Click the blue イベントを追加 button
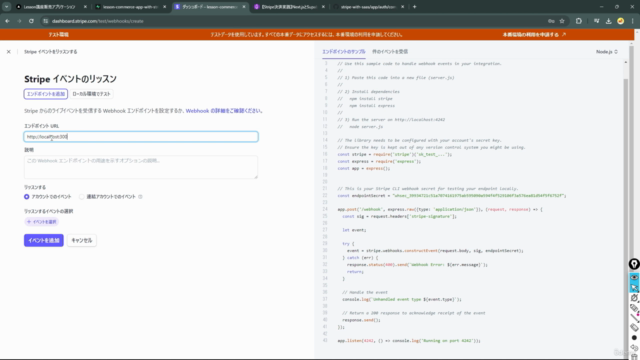 click(44, 240)
